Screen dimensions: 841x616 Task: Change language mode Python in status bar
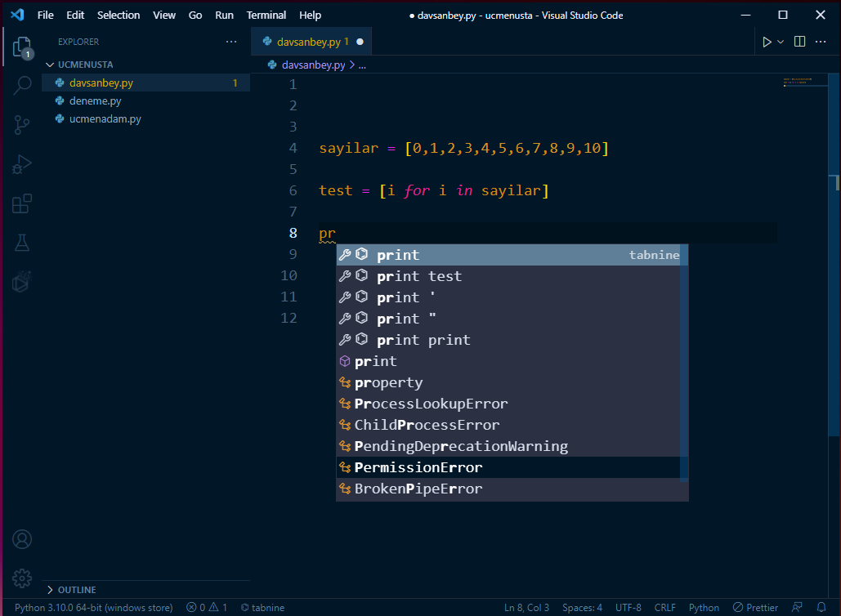[704, 608]
